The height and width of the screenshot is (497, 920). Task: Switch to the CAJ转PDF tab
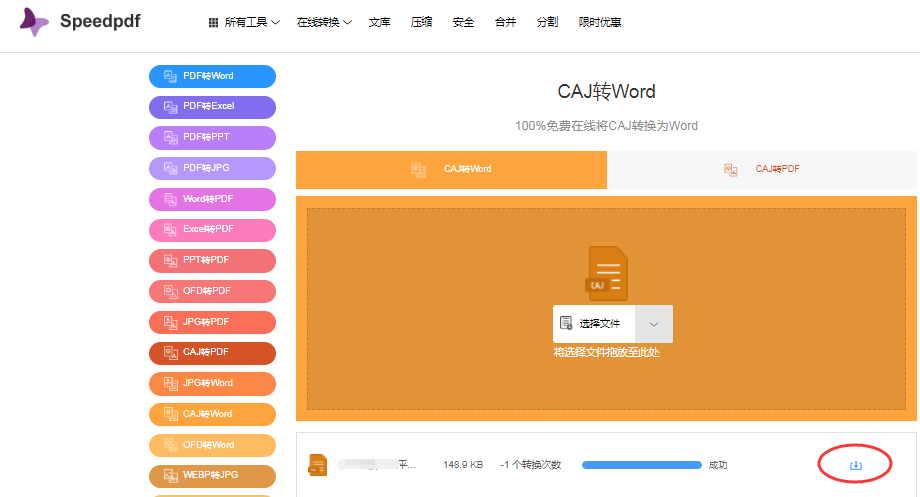pos(762,170)
